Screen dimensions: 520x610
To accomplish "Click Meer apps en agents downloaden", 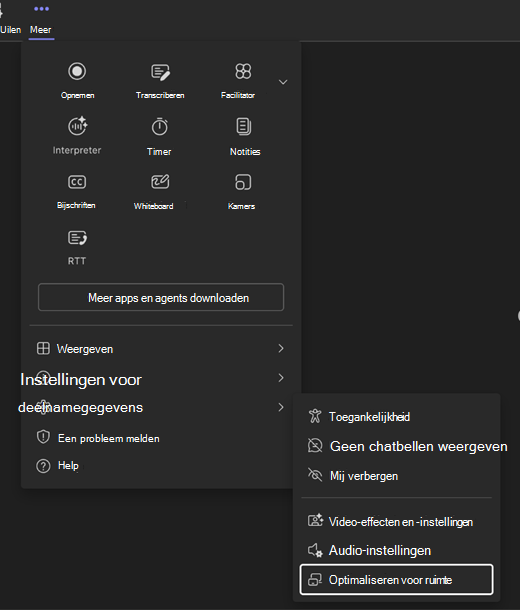I will (x=161, y=298).
